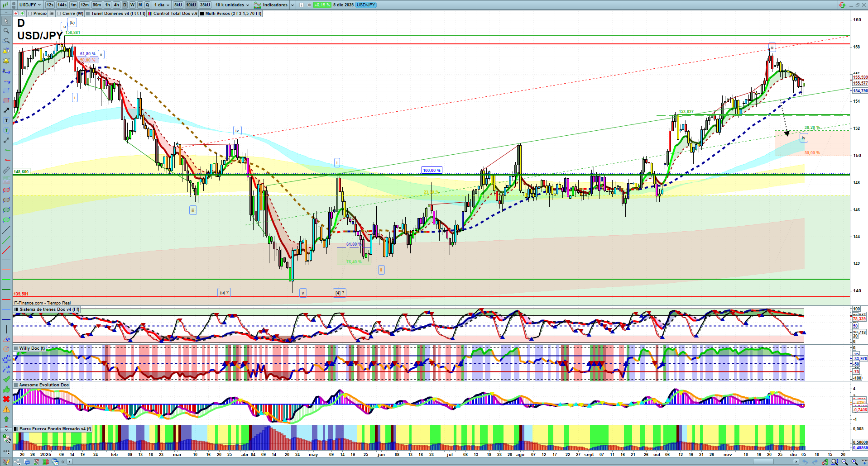This screenshot has width=868, height=466.
Task: Click the green up arrow panel icon
Action: 22,14
